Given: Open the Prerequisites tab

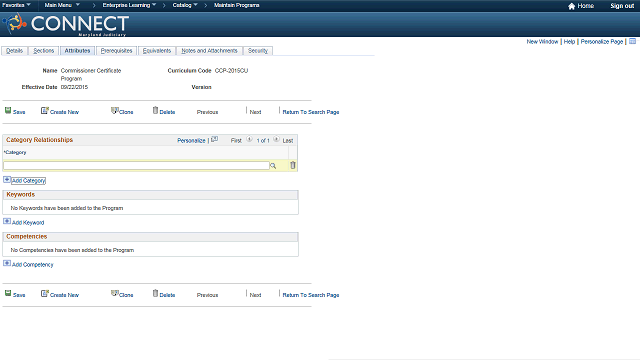Looking at the screenshot, I should point(116,51).
